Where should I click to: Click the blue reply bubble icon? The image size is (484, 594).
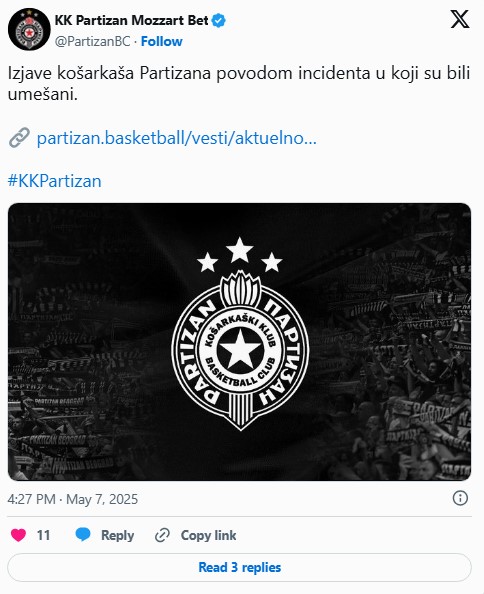[x=83, y=535]
